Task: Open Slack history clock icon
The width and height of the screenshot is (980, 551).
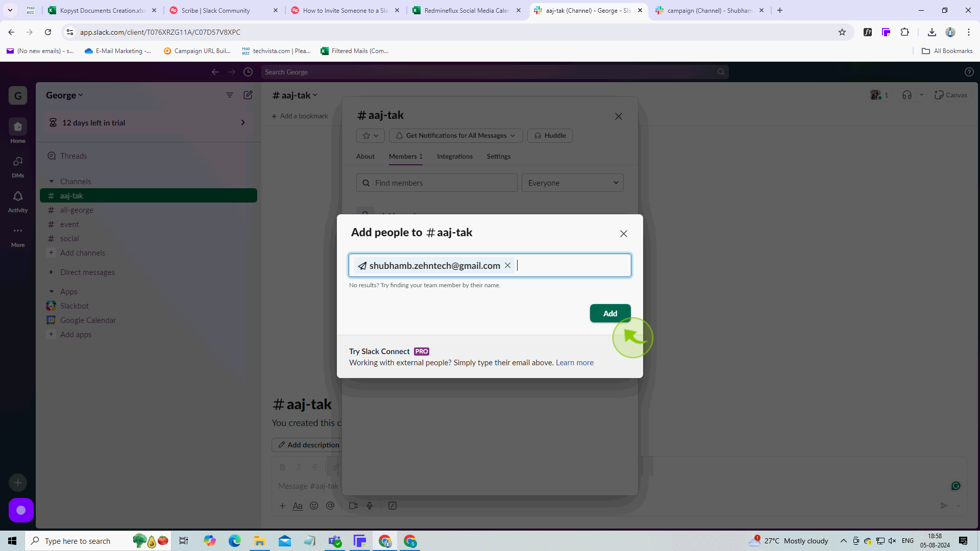Action: click(x=248, y=72)
